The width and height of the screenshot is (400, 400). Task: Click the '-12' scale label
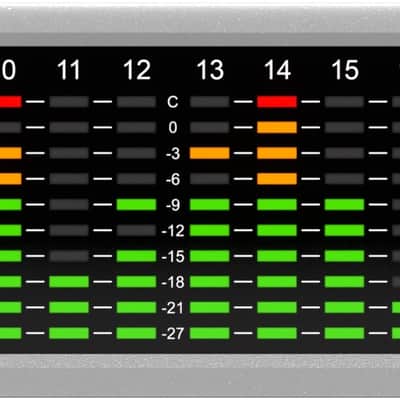(x=173, y=231)
